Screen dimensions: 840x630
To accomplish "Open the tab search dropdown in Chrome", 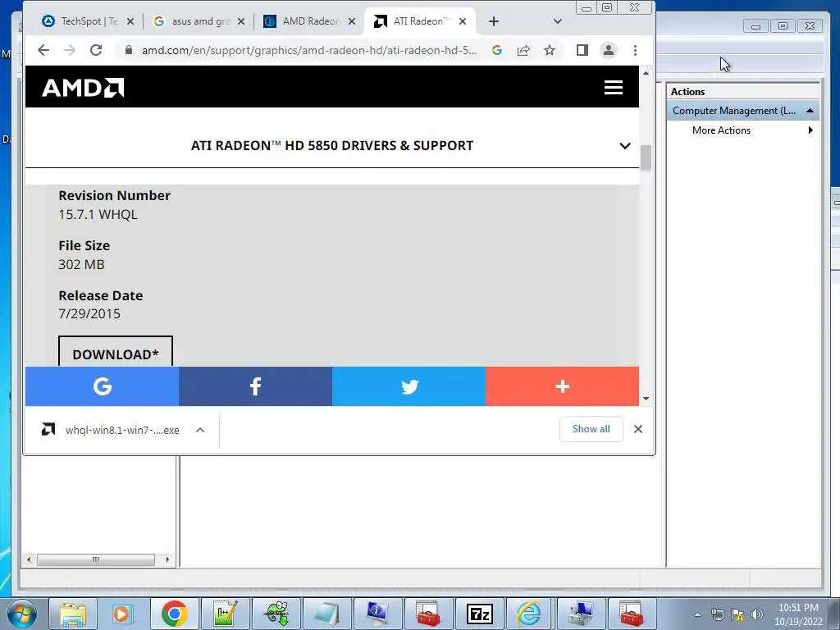I will click(x=558, y=21).
